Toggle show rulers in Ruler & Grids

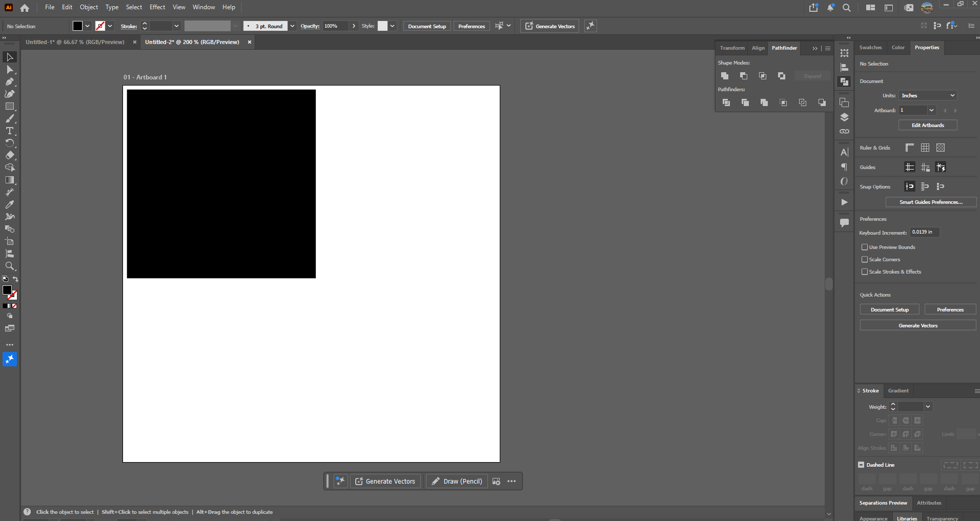[x=910, y=148]
